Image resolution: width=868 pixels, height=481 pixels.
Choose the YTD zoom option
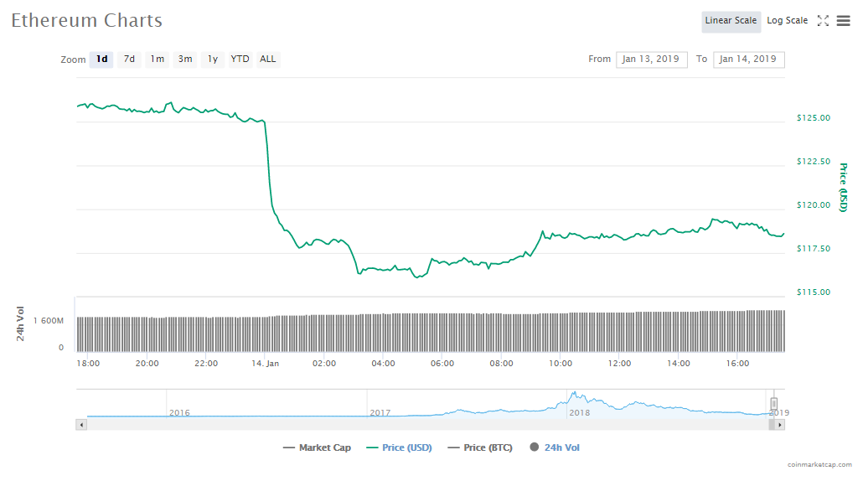[x=240, y=59]
